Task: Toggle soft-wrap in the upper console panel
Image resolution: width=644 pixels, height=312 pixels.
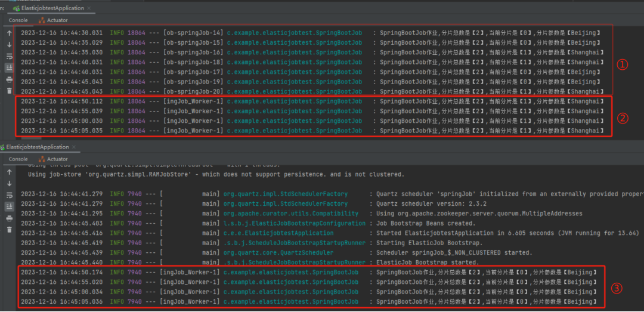Action: [x=9, y=56]
